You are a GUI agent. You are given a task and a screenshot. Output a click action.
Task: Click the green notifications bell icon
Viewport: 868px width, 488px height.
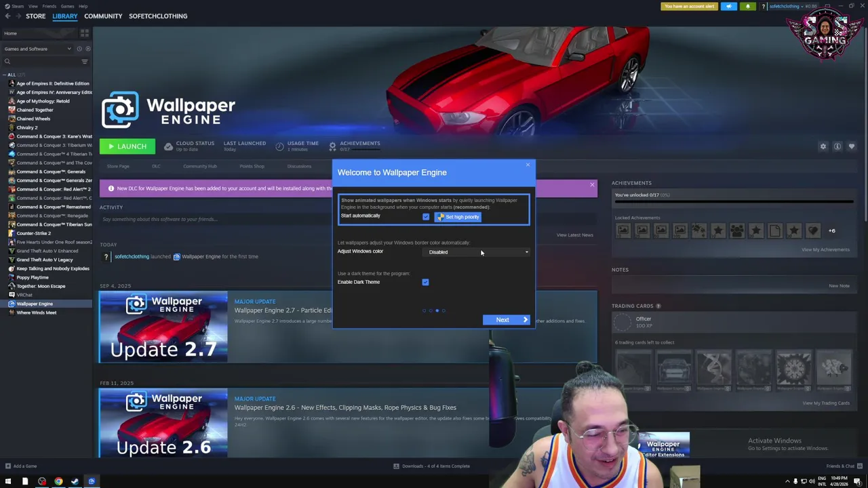[x=747, y=6]
